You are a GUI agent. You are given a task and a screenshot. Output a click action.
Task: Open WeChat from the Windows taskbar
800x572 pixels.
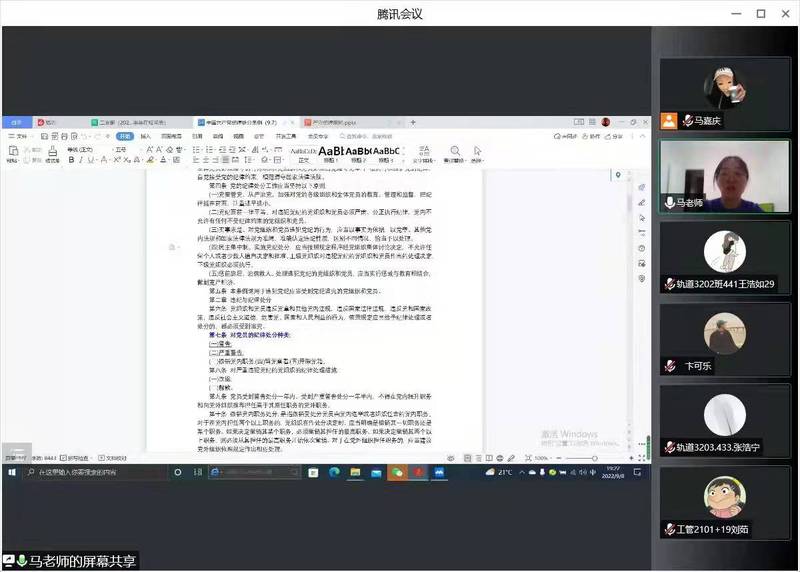tap(399, 472)
